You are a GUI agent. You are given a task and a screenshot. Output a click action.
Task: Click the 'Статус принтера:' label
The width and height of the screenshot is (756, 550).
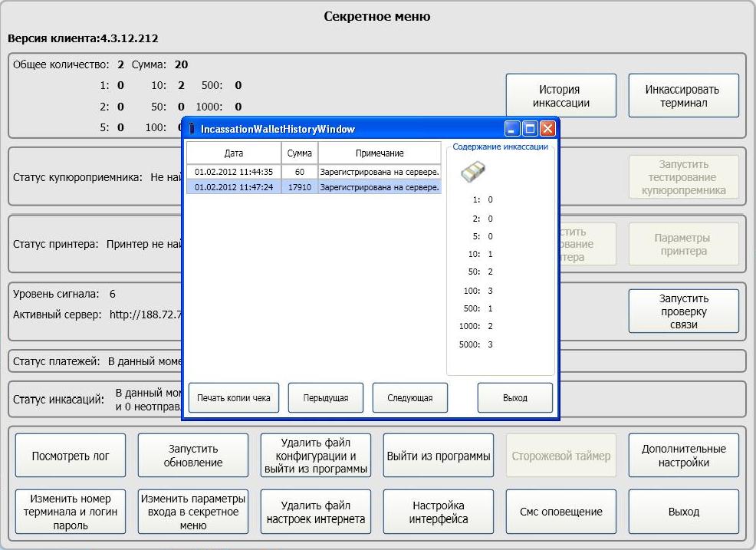coord(55,244)
